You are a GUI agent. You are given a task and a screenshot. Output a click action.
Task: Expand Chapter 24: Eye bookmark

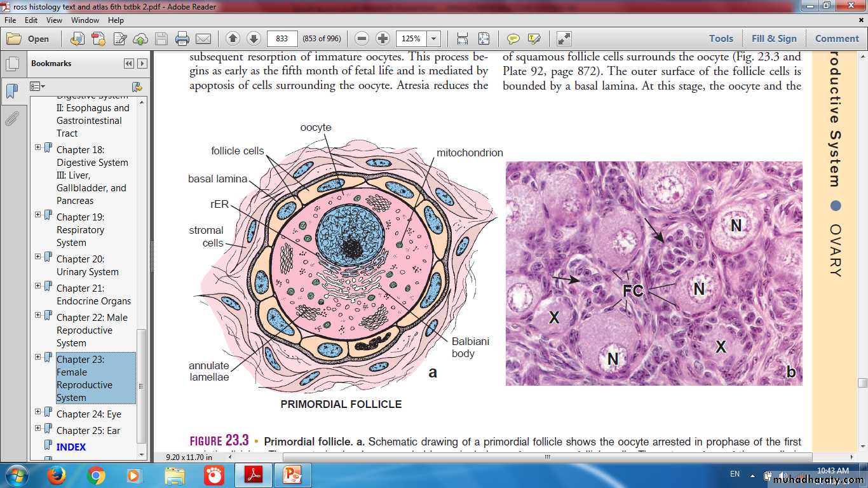pos(38,412)
